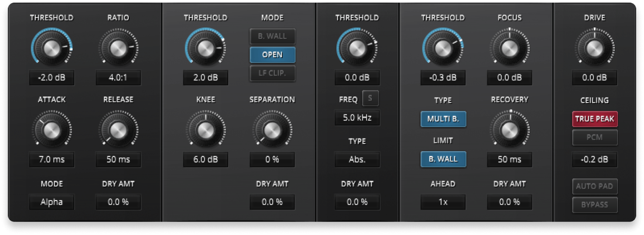Enable B. WALL clipper mode

coord(272,37)
